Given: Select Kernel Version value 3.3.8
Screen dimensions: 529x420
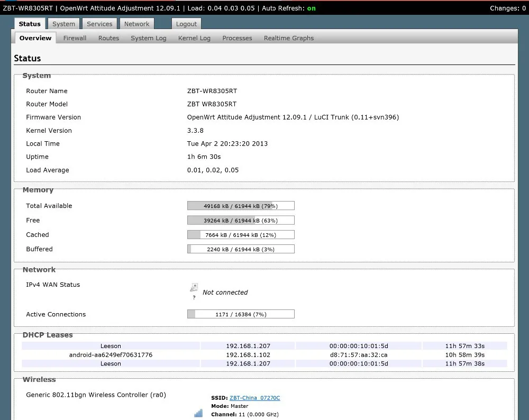Looking at the screenshot, I should coord(195,131).
